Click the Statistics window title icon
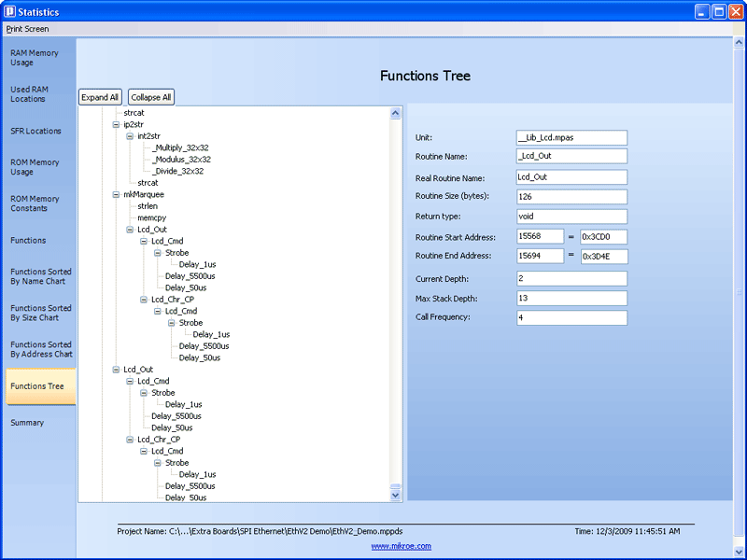This screenshot has width=747, height=560. [10, 11]
